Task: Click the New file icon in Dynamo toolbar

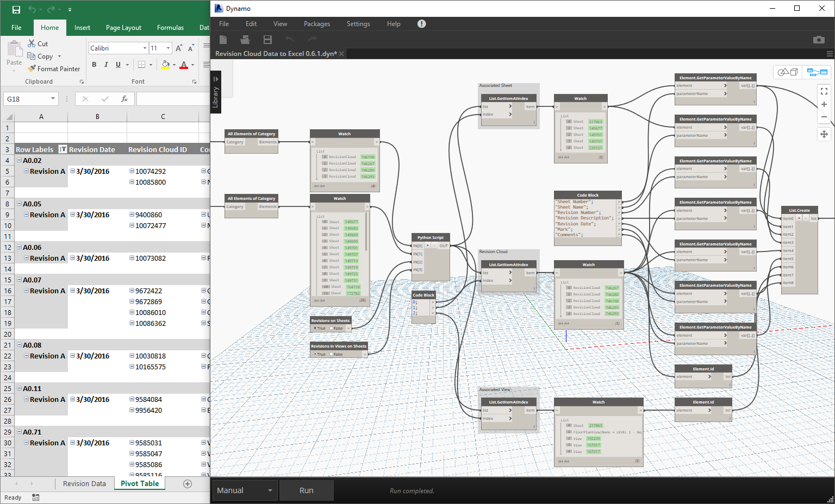Action: (223, 40)
